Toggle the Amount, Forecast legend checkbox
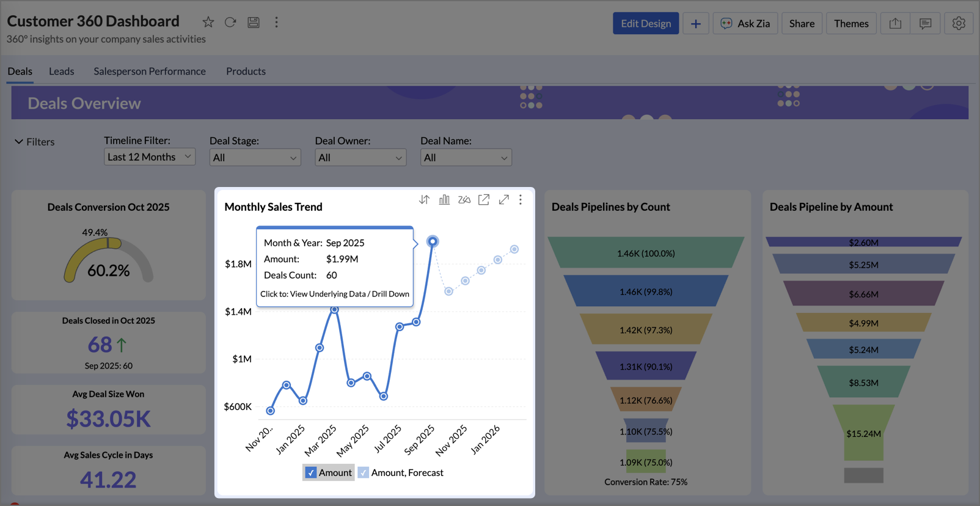Viewport: 980px width, 506px height. point(364,472)
